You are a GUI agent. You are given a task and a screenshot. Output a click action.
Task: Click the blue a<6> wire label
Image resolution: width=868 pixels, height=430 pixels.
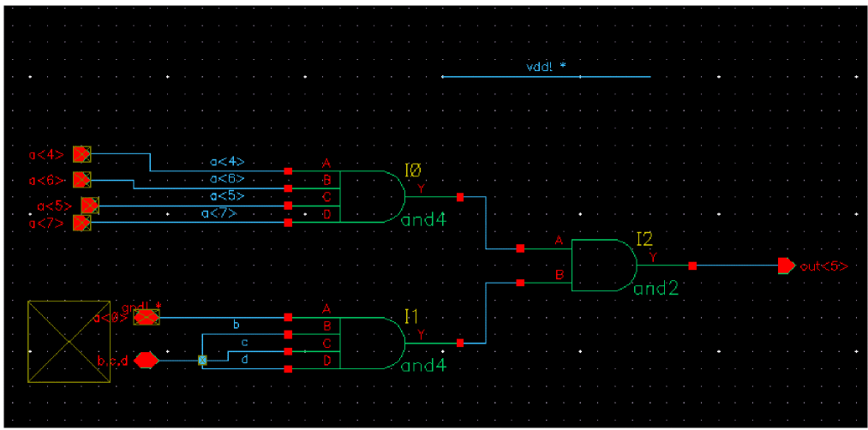click(x=227, y=179)
